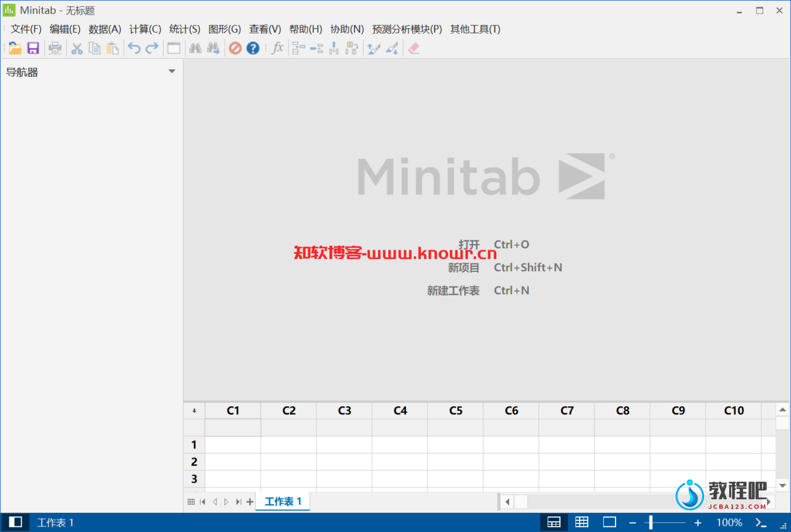Click the first factorial design icon after fx
This screenshot has height=532, width=791.
[299, 48]
